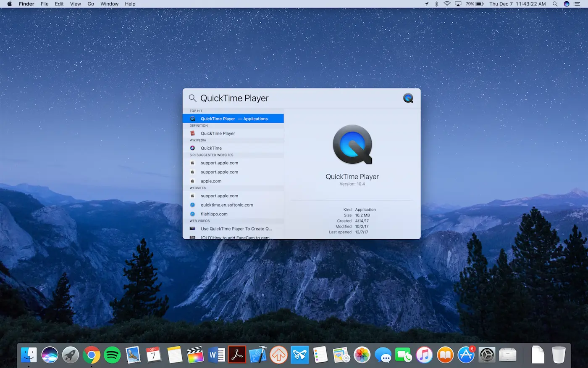Select video Use QuickTime Player To Create
Image resolution: width=588 pixels, height=368 pixels.
[x=233, y=229]
